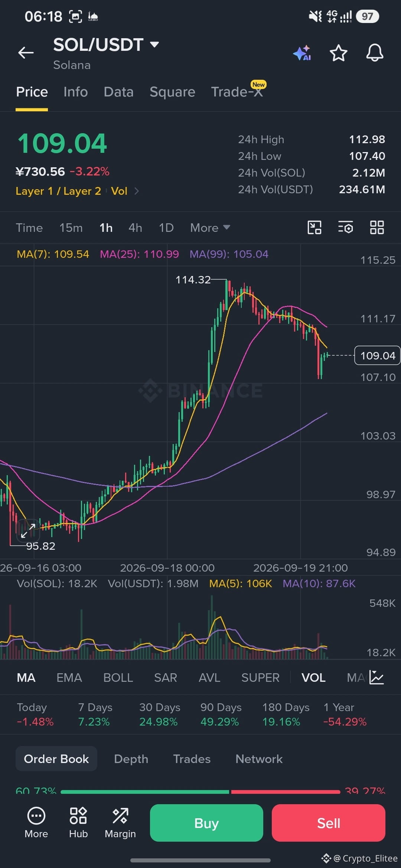Expand the More timeframes dropdown
The image size is (401, 868).
210,228
